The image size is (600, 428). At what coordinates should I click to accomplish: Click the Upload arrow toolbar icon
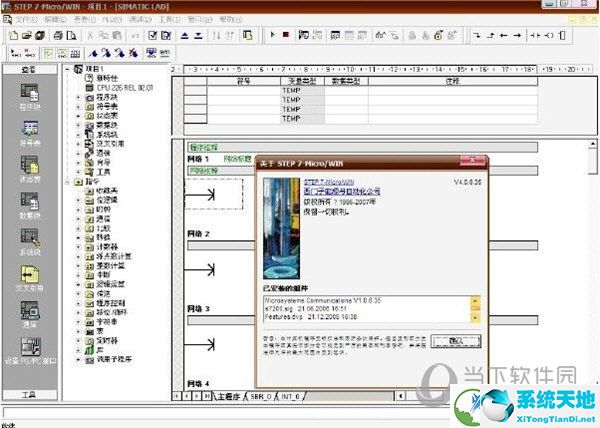(x=185, y=36)
